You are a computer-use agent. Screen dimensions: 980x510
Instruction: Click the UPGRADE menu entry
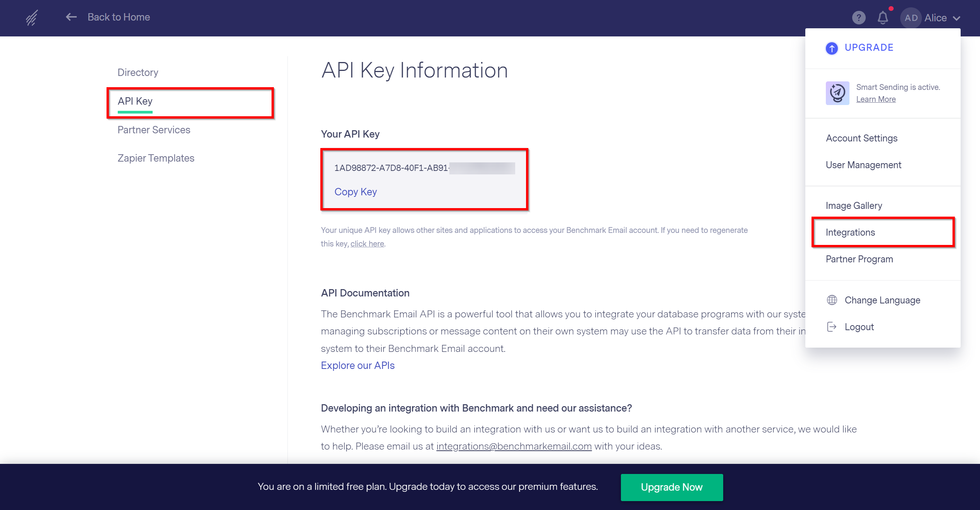[869, 48]
